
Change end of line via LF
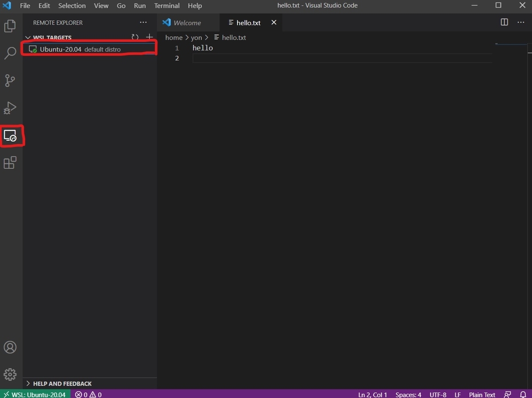[x=458, y=394]
